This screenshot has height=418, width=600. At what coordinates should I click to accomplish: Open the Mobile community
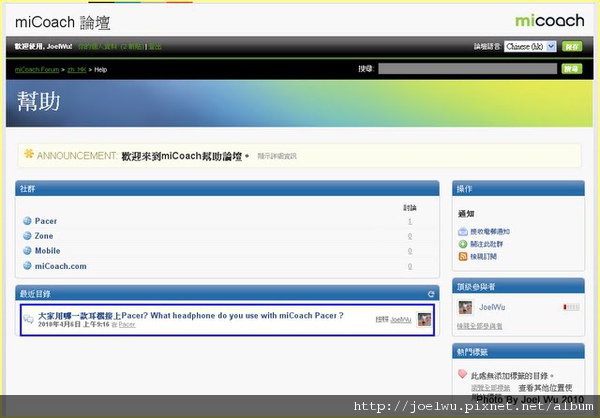coord(47,251)
